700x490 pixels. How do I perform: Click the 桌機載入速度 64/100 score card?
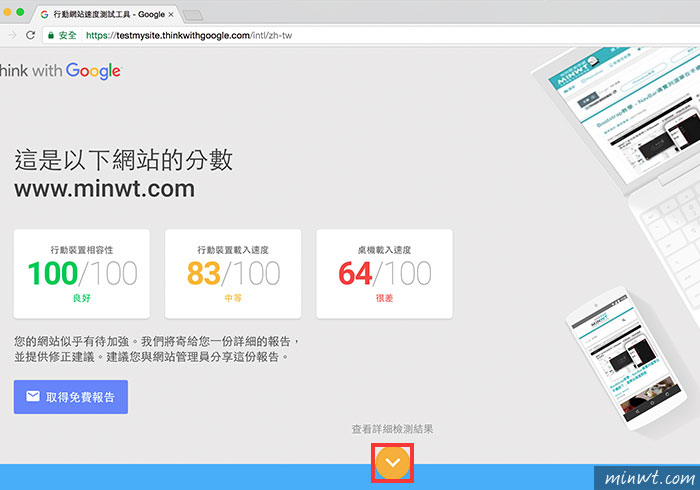coord(384,274)
